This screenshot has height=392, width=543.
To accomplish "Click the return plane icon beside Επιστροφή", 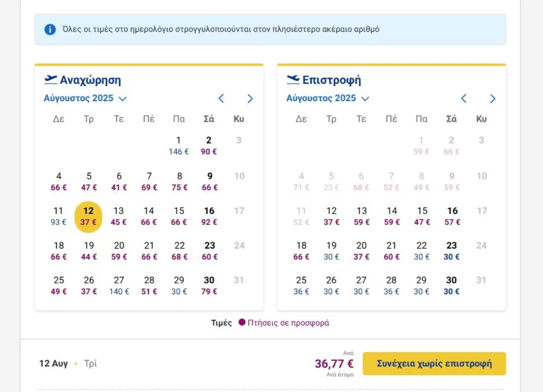I will point(293,80).
